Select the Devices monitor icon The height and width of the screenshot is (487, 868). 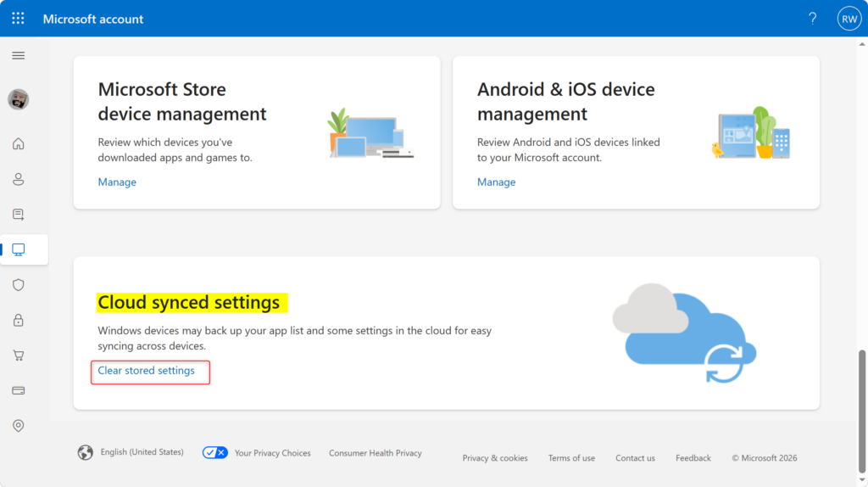(x=19, y=249)
